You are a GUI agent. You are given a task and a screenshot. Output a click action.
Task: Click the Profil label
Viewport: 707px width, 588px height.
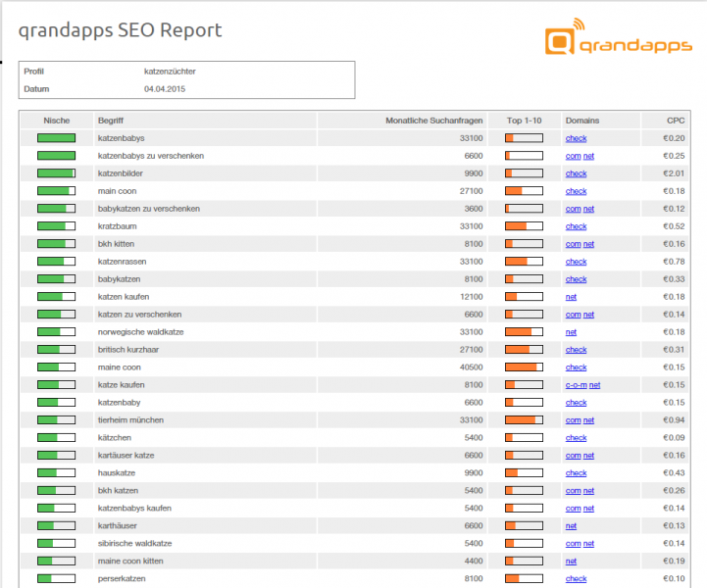click(33, 72)
